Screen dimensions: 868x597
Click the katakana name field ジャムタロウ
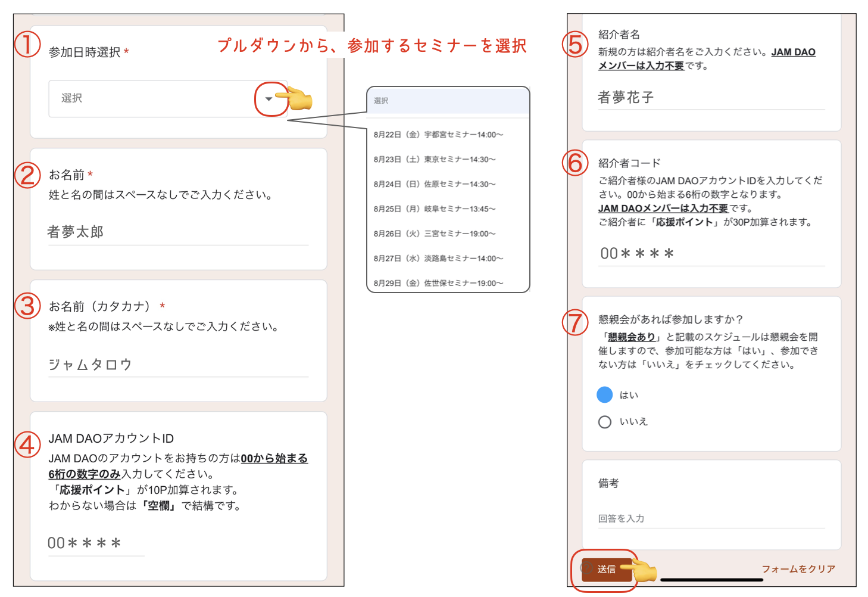[177, 365]
